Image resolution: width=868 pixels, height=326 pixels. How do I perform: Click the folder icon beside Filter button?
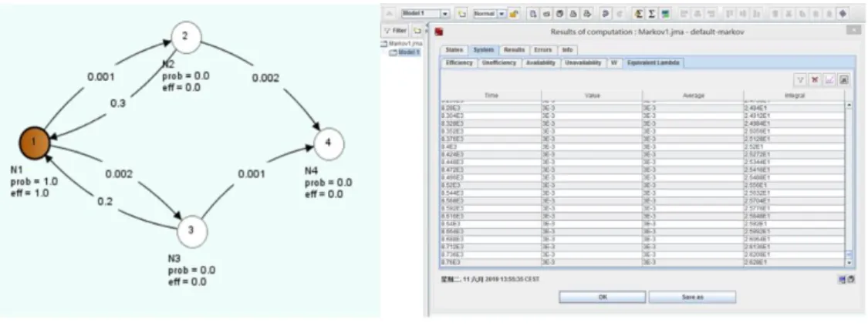(x=417, y=30)
